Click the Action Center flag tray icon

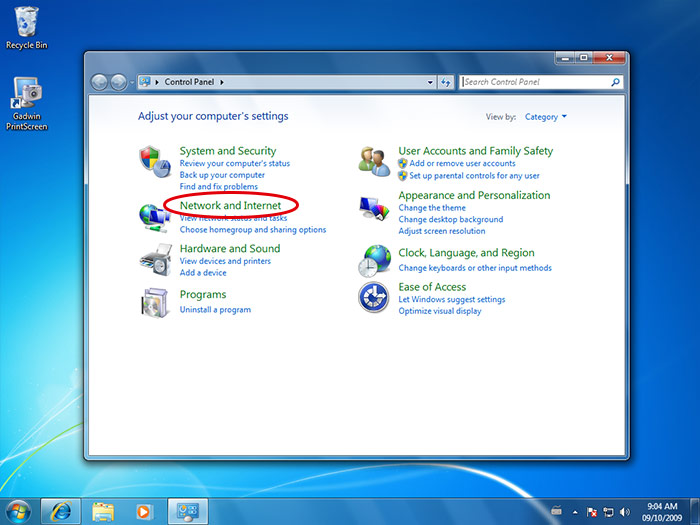592,512
